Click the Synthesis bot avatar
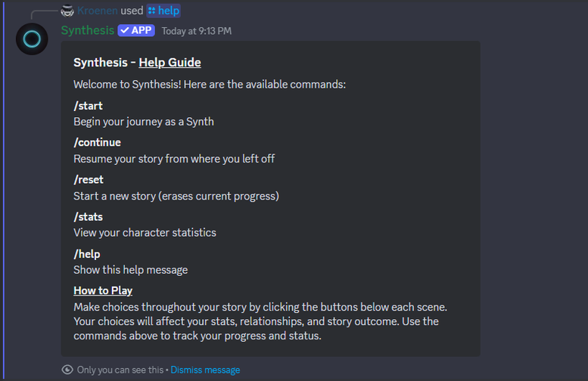The height and width of the screenshot is (381, 588). tap(32, 39)
